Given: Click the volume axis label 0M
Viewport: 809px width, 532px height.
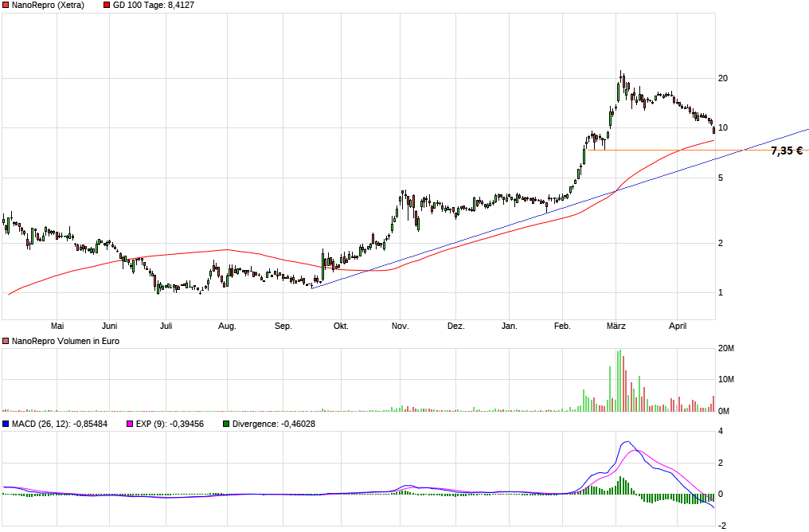Looking at the screenshot, I should coord(724,411).
